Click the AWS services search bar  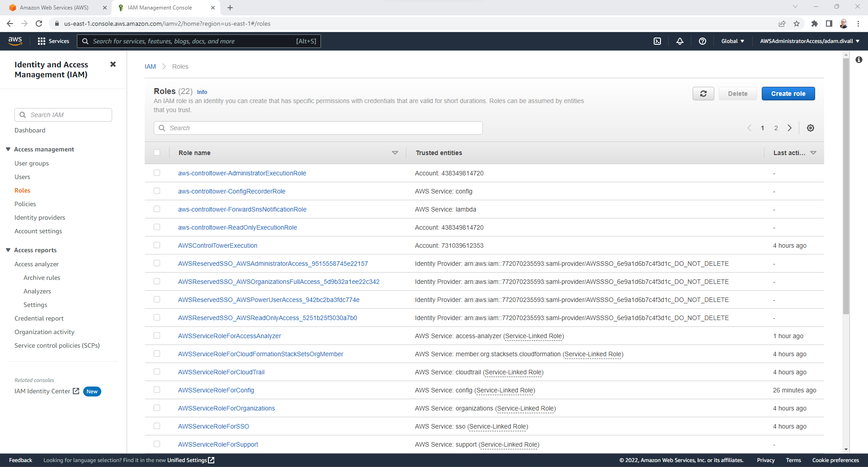pos(199,41)
